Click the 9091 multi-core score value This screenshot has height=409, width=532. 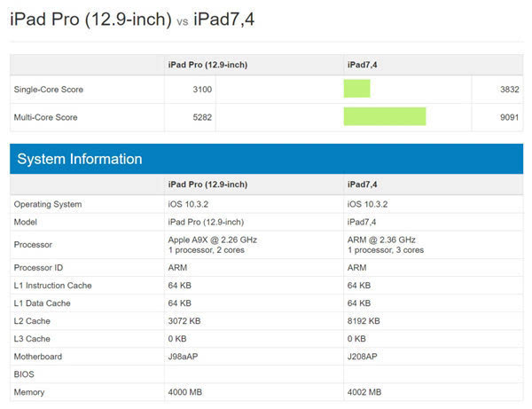click(x=510, y=117)
